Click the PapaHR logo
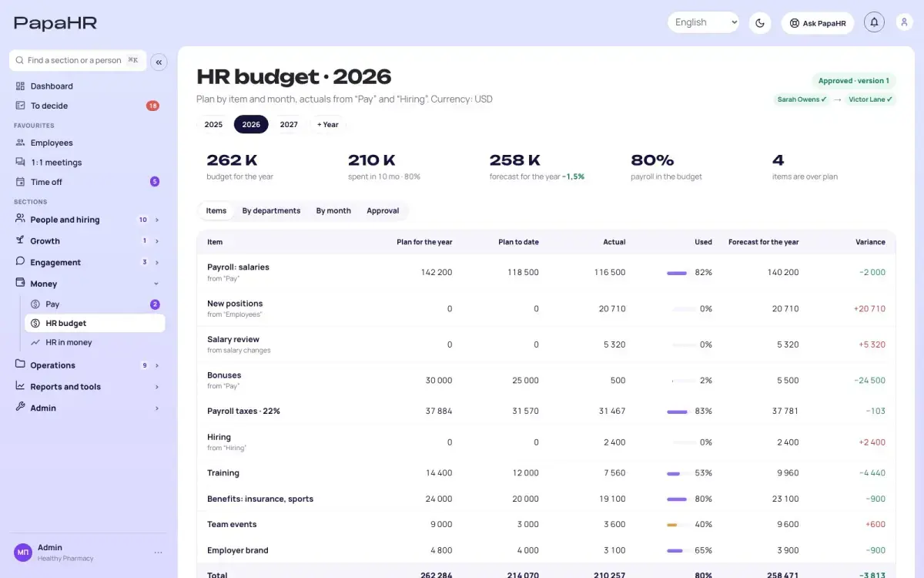This screenshot has height=578, width=924. click(x=55, y=23)
